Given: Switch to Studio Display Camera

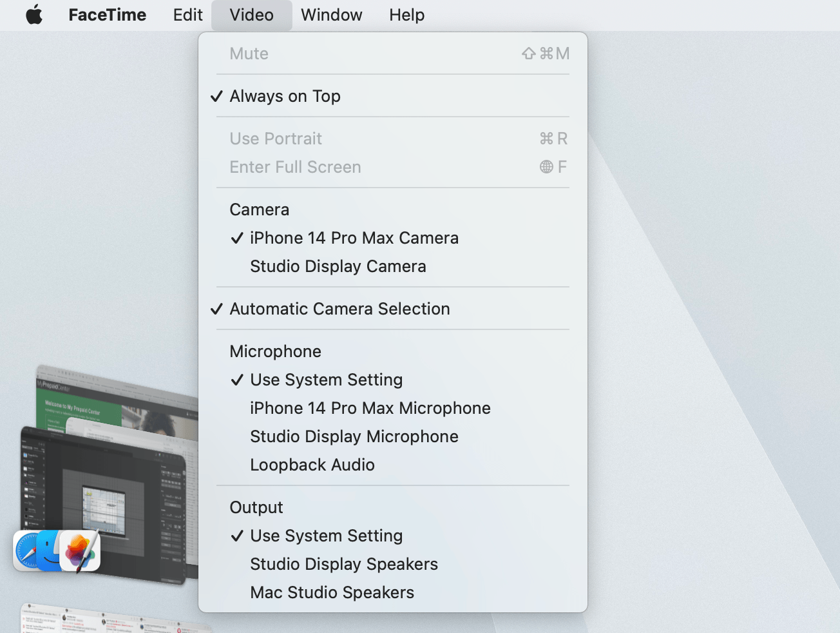Looking at the screenshot, I should 393,266.
